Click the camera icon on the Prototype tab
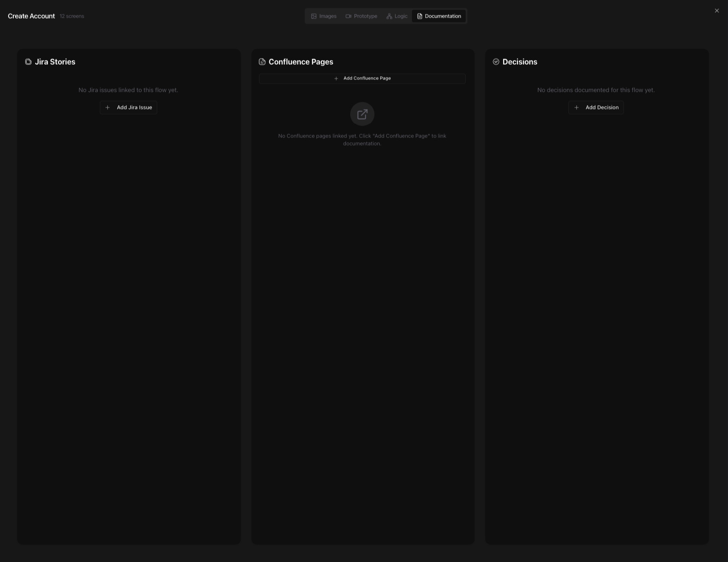 [349, 16]
